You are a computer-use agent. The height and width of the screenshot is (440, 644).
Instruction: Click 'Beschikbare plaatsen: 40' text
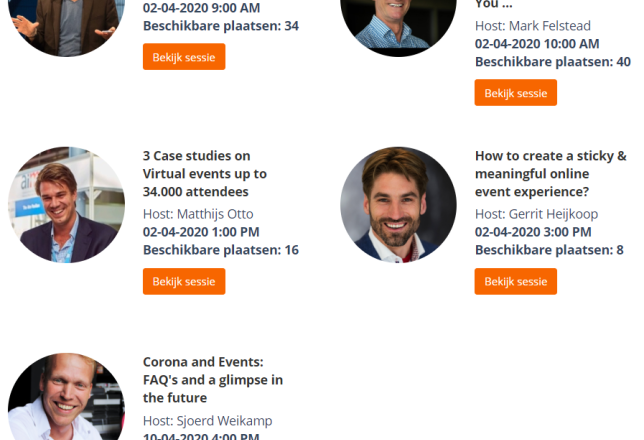553,62
